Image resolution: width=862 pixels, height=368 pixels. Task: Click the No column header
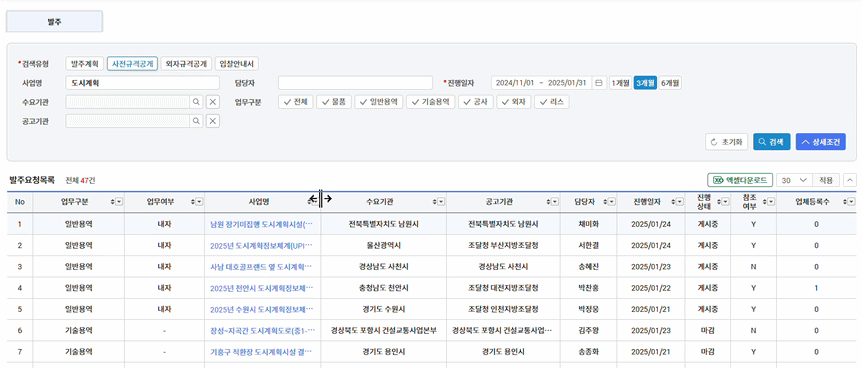(20, 202)
